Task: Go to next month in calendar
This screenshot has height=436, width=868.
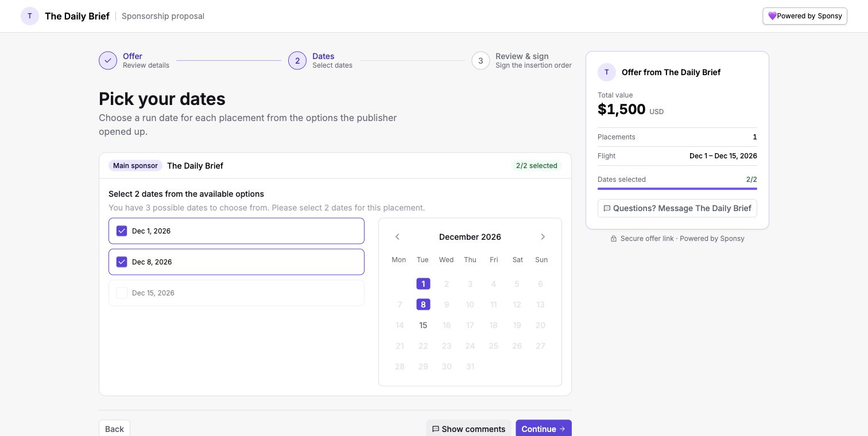Action: point(543,237)
